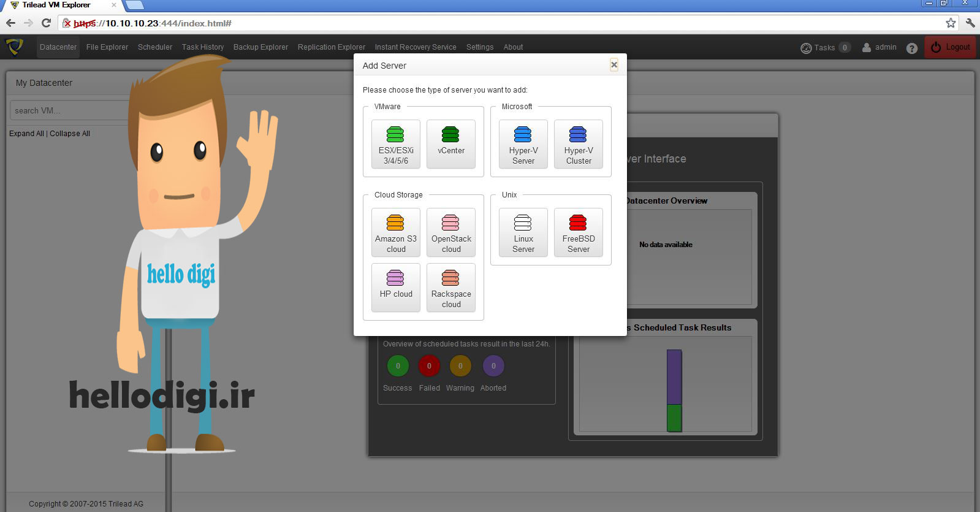Choose the vCenter server option
Screen dimensions: 980x512
coord(451,144)
